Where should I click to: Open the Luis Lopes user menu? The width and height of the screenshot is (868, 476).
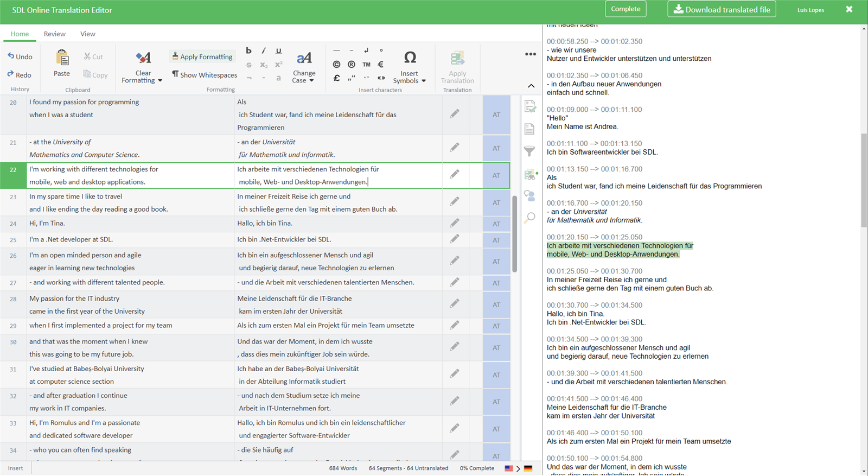810,10
